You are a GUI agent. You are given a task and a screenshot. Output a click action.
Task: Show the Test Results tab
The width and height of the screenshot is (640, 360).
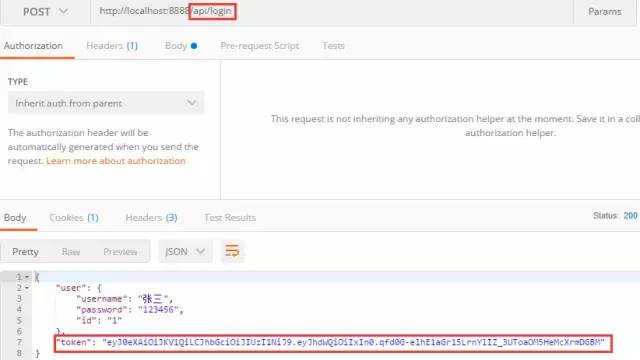click(x=230, y=218)
